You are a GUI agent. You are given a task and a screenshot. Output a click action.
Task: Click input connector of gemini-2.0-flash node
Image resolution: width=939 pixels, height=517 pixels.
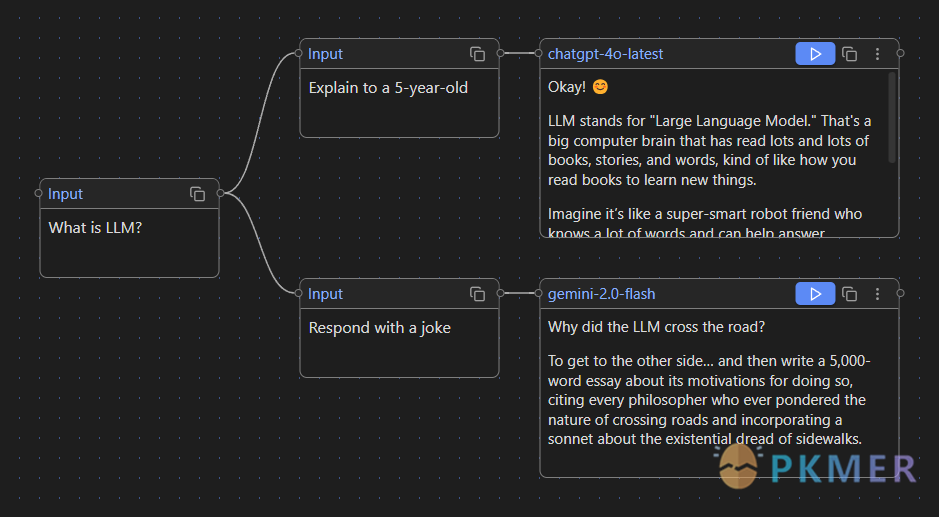540,293
